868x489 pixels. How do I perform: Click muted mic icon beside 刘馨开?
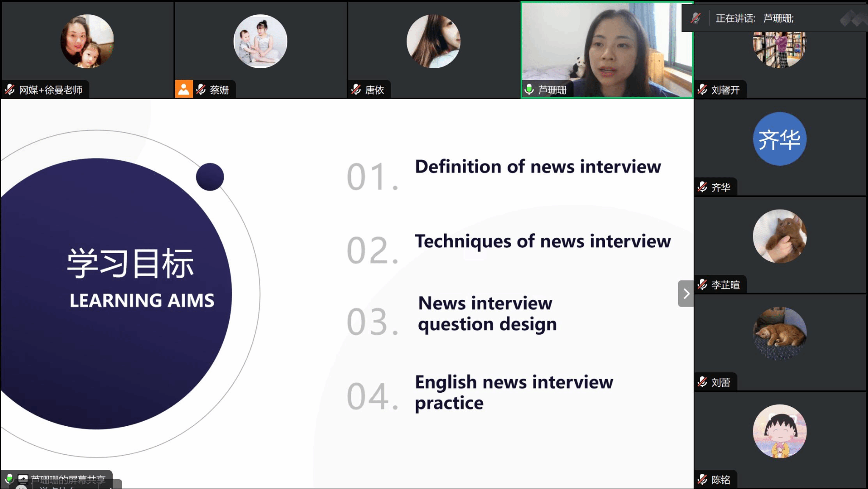[702, 89]
